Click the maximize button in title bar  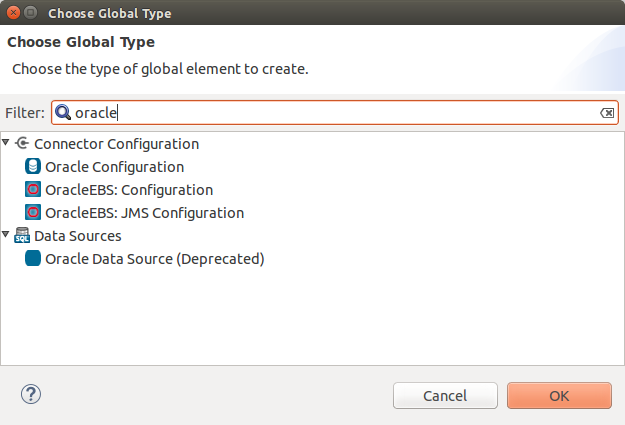[31, 13]
